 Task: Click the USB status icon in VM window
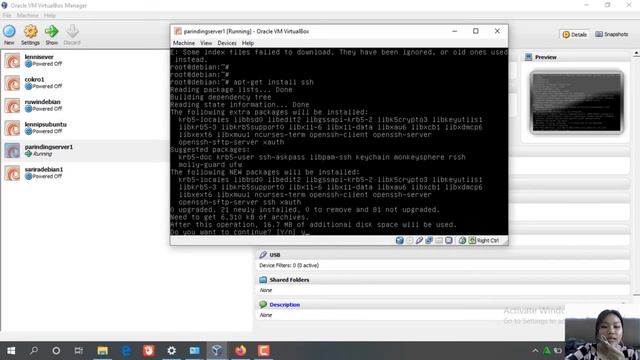419,240
